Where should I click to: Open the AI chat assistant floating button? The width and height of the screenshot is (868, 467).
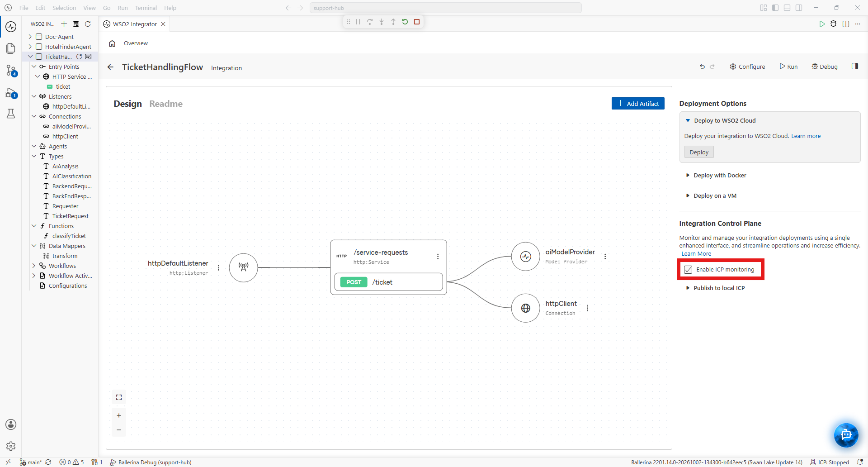pyautogui.click(x=846, y=435)
